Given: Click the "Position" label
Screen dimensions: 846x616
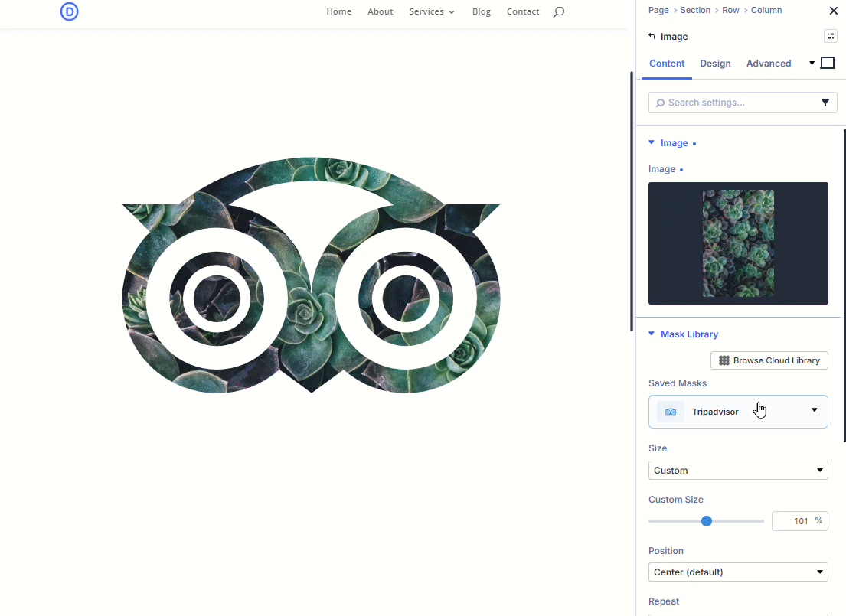Looking at the screenshot, I should point(666,551).
